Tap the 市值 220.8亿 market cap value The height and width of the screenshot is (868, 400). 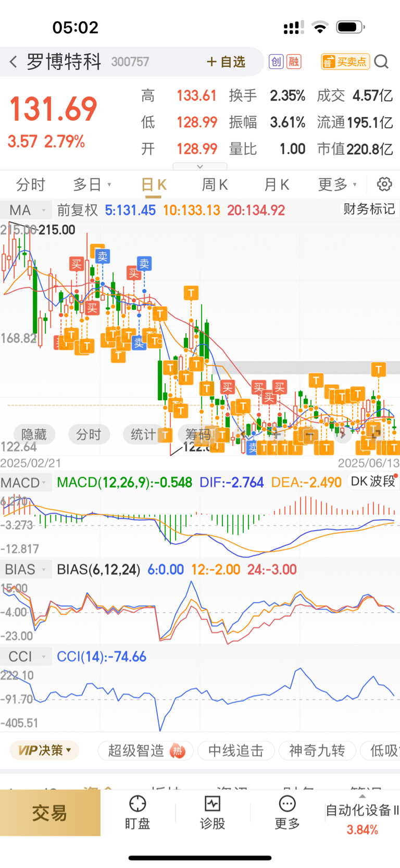click(x=370, y=149)
